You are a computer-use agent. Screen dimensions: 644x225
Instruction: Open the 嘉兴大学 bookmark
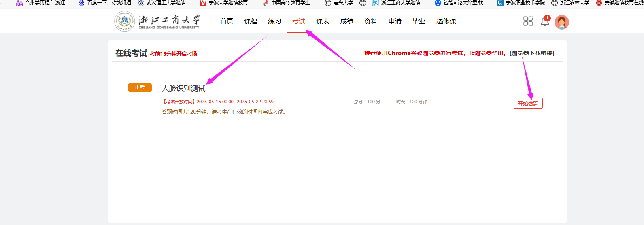coord(339,3)
